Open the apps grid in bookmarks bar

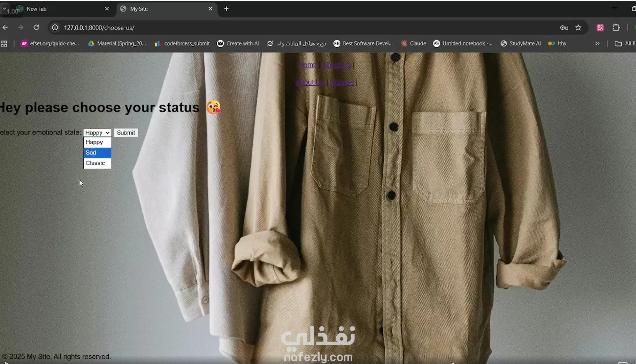pyautogui.click(x=4, y=44)
